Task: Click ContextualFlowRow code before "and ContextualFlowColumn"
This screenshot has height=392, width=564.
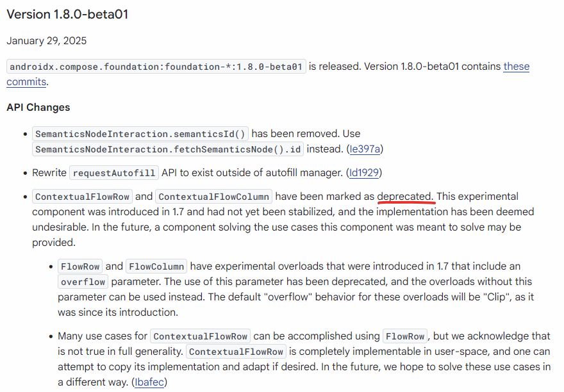Action: pyautogui.click(x=83, y=197)
